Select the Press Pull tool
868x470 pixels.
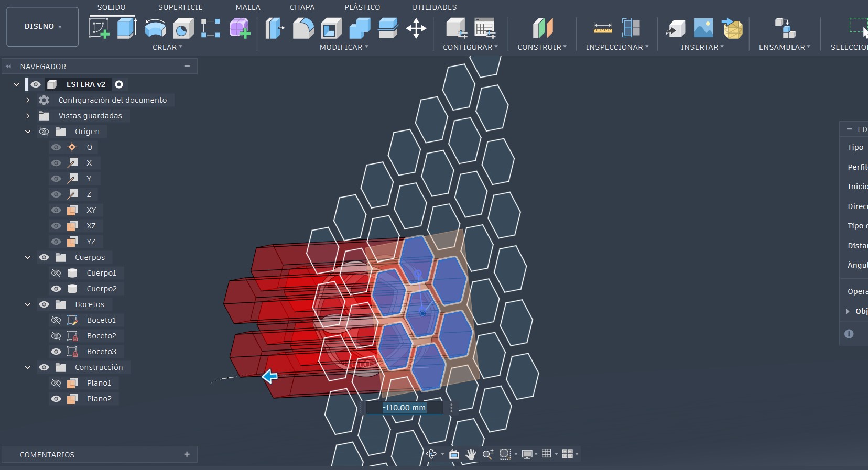(275, 28)
